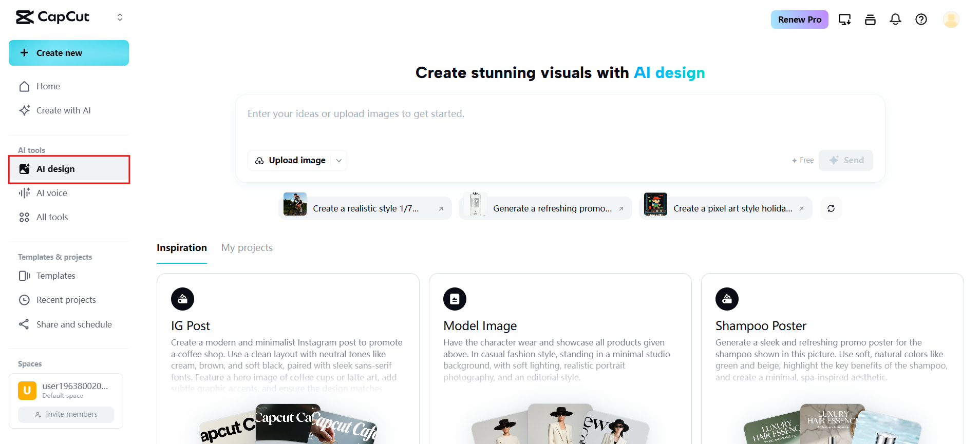
Task: Open the help question mark icon
Action: coord(921,20)
